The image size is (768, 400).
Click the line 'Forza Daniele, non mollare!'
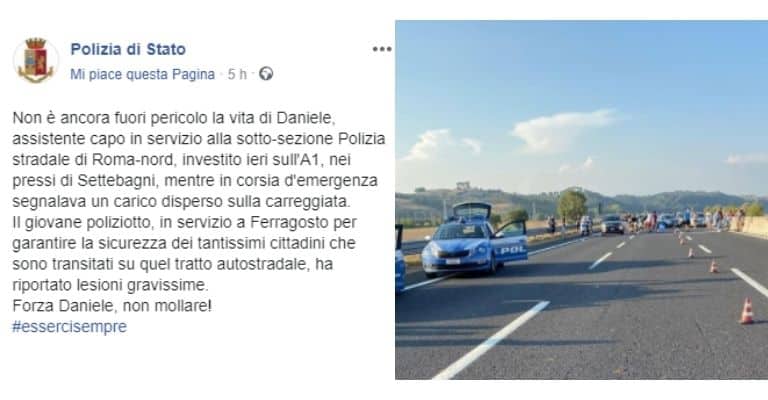tap(112, 306)
